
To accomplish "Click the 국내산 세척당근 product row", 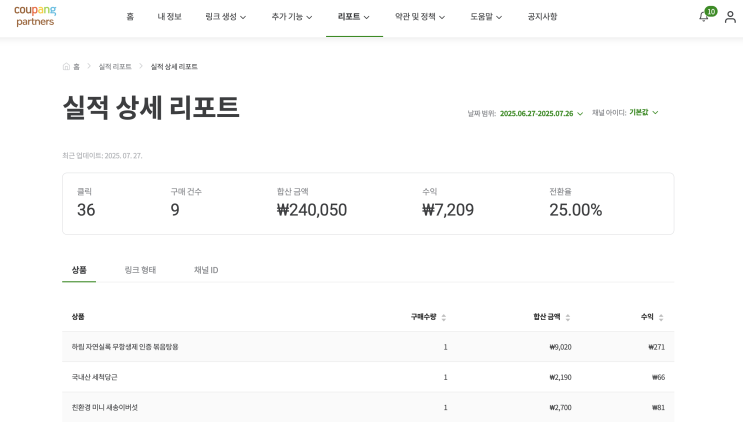I will click(95, 377).
